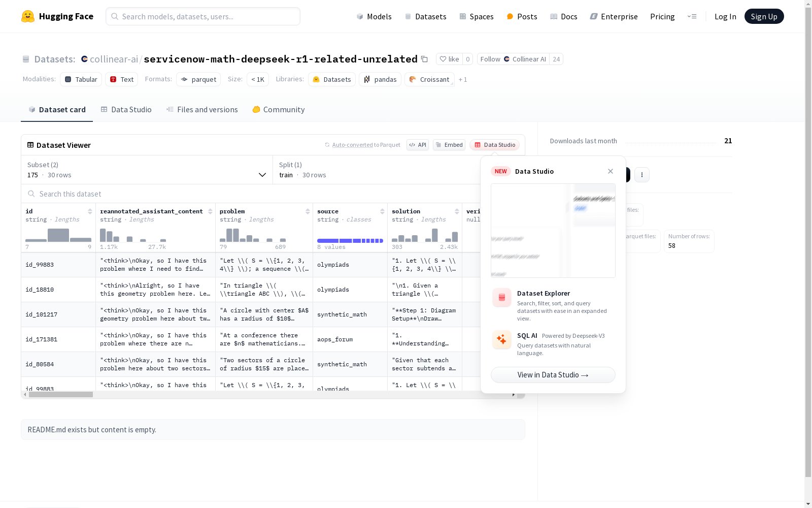Click the parquet format tag
812x508 pixels.
(x=198, y=79)
